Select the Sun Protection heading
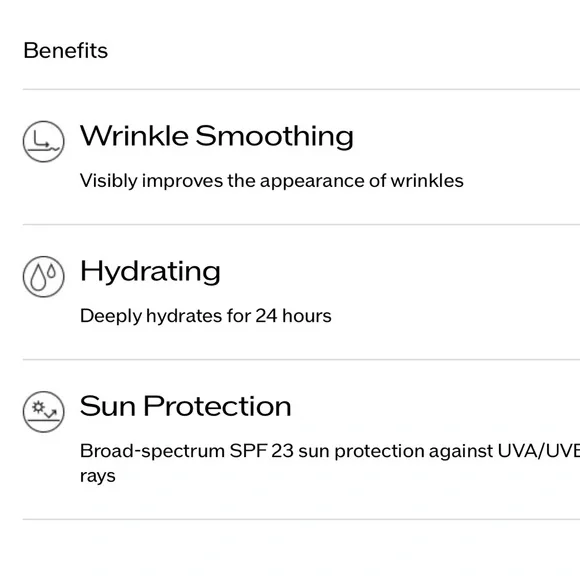Screen dimensions: 580x580 point(186,406)
